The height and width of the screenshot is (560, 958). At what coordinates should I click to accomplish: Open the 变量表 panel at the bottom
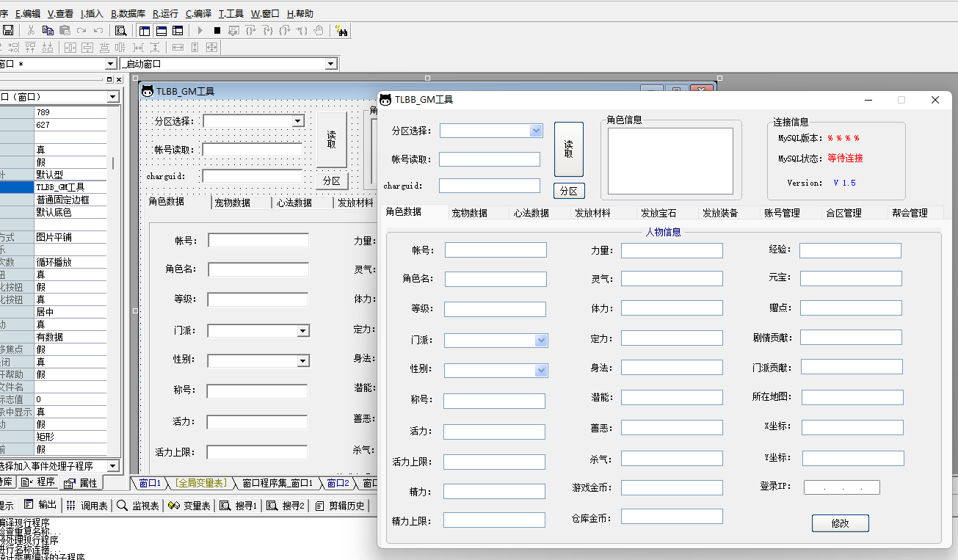point(189,506)
